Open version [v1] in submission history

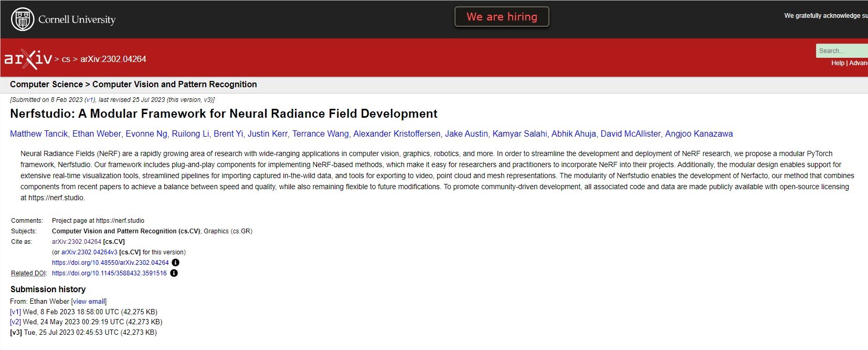[15, 312]
